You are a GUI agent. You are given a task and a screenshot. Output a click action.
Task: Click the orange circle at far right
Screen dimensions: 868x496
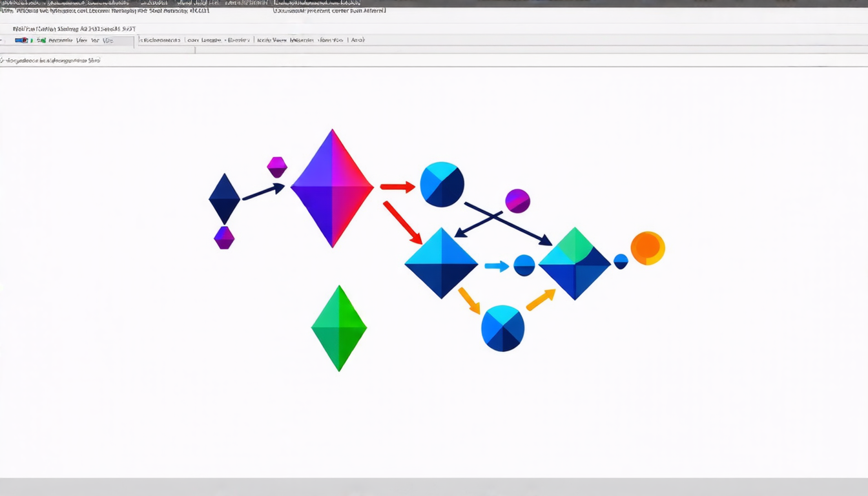pos(647,248)
